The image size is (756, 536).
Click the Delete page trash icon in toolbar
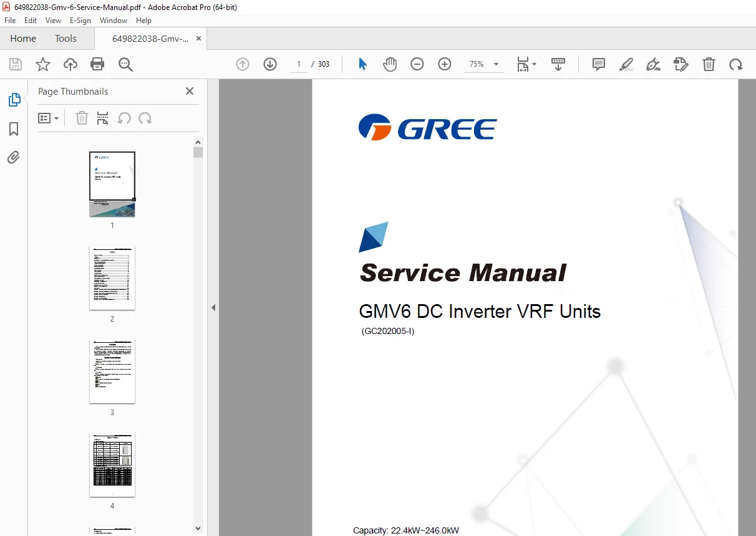click(x=709, y=64)
